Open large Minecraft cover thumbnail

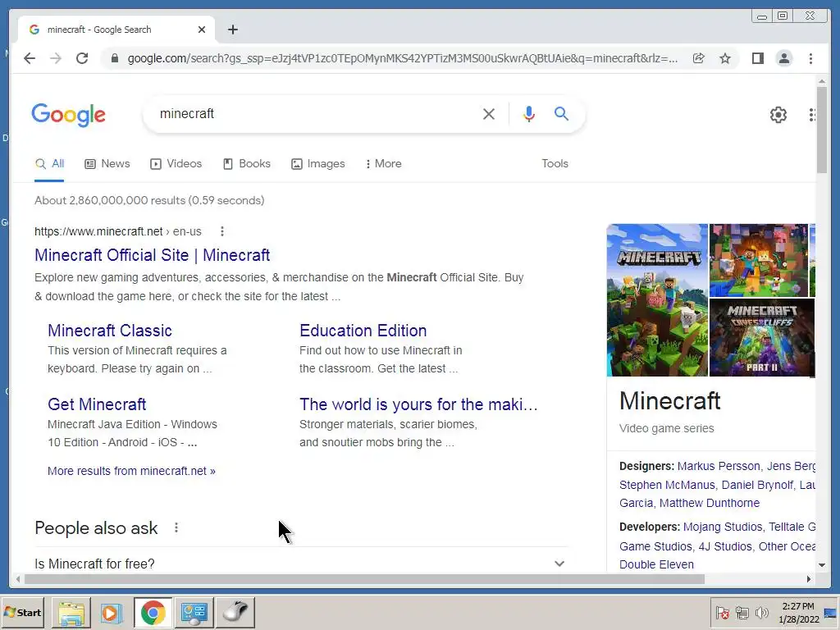(x=657, y=300)
